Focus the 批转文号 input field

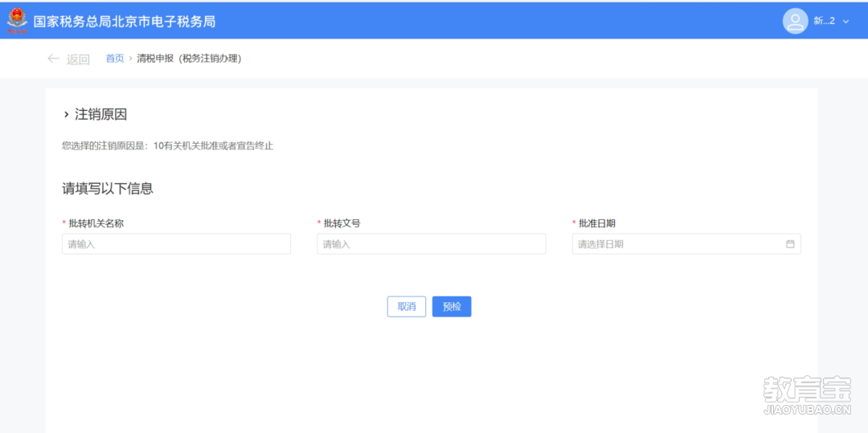click(x=432, y=244)
